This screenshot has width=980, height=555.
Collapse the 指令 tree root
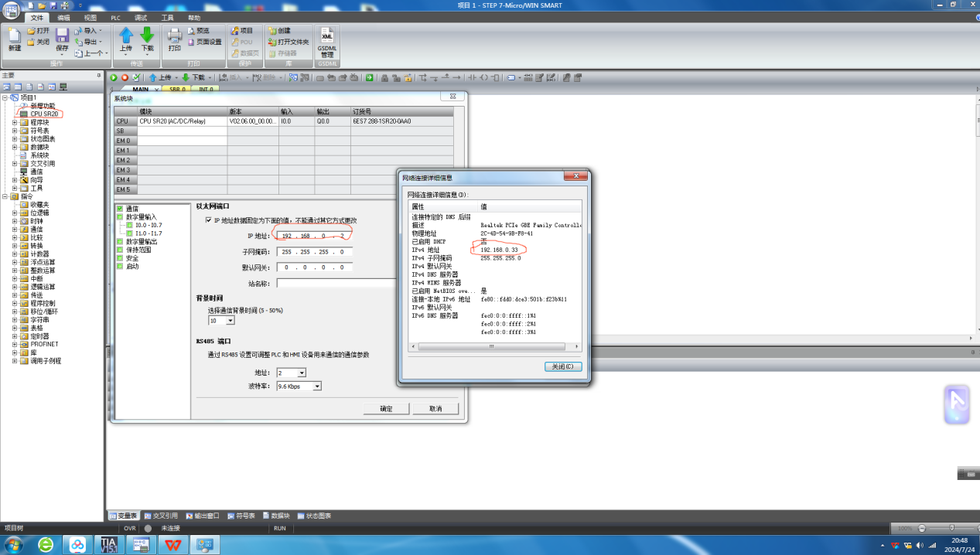5,196
